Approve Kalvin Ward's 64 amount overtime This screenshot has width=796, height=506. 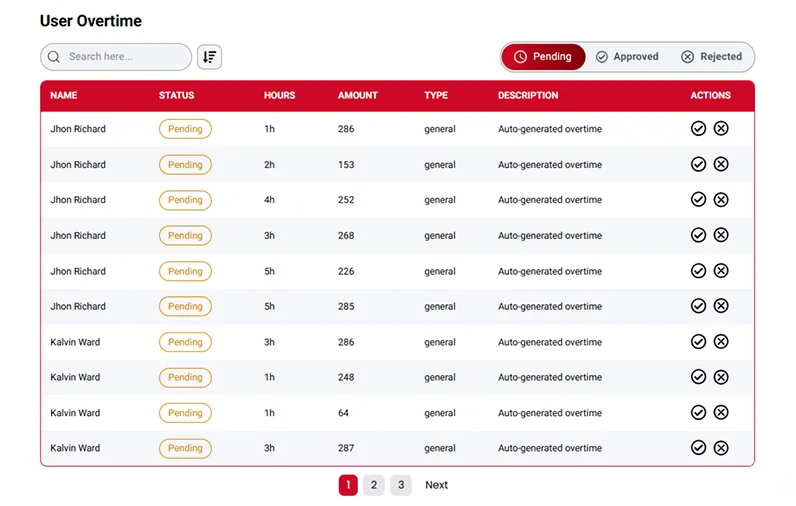click(x=698, y=413)
